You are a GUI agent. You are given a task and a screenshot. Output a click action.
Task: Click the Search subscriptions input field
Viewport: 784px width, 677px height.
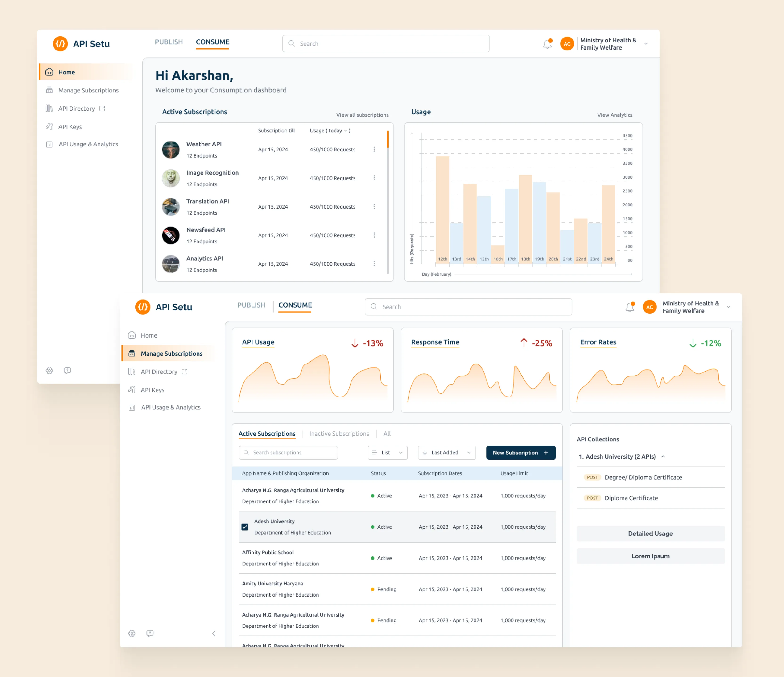(288, 452)
